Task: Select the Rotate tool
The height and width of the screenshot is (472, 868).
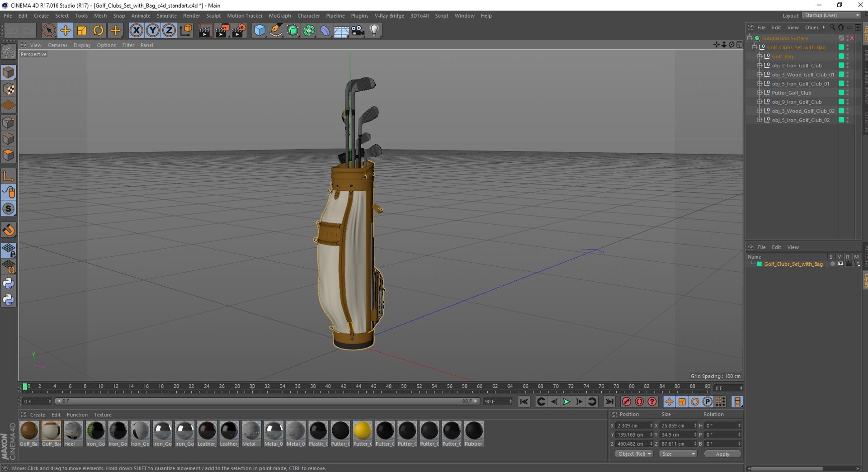Action: click(98, 30)
